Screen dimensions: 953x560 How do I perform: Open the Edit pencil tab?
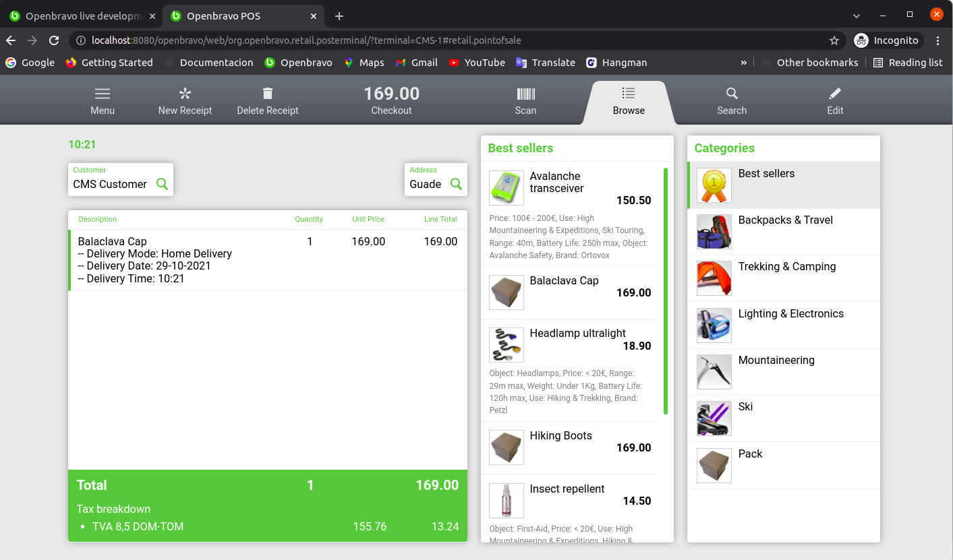tap(835, 101)
